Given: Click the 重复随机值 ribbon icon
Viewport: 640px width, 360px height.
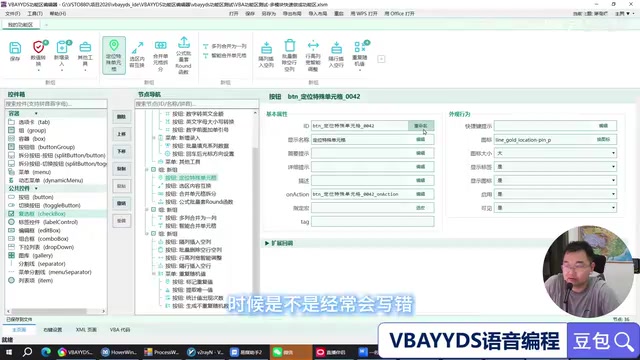Looking at the screenshot, I should pyautogui.click(x=360, y=47).
